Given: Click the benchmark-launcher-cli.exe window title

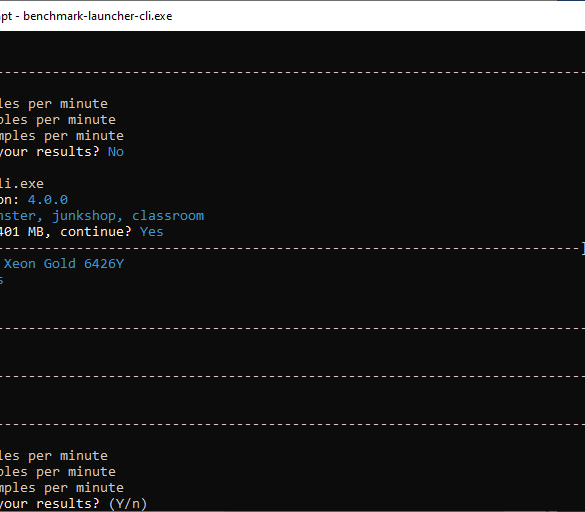Looking at the screenshot, I should (x=86, y=16).
